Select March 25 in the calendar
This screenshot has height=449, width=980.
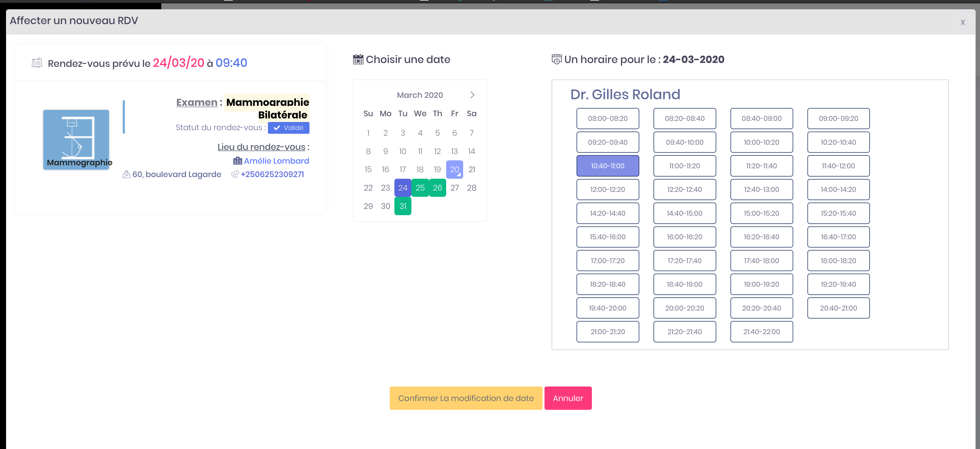[x=420, y=188]
